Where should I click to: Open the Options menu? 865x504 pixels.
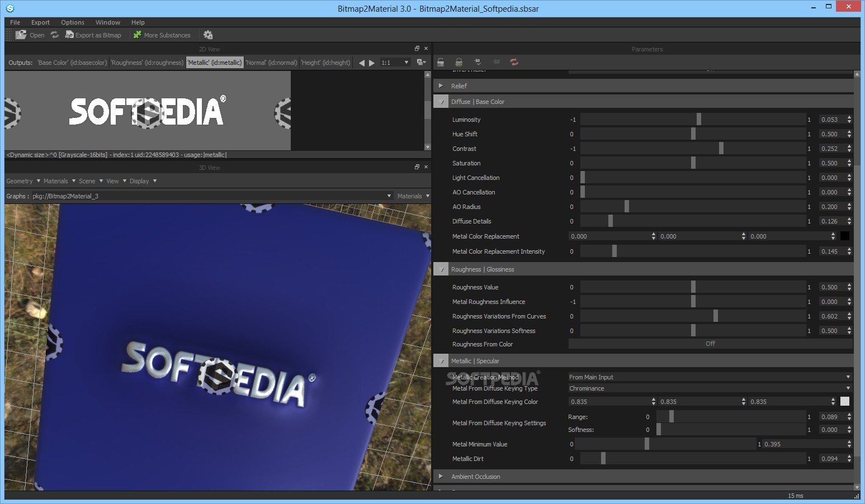pos(73,22)
